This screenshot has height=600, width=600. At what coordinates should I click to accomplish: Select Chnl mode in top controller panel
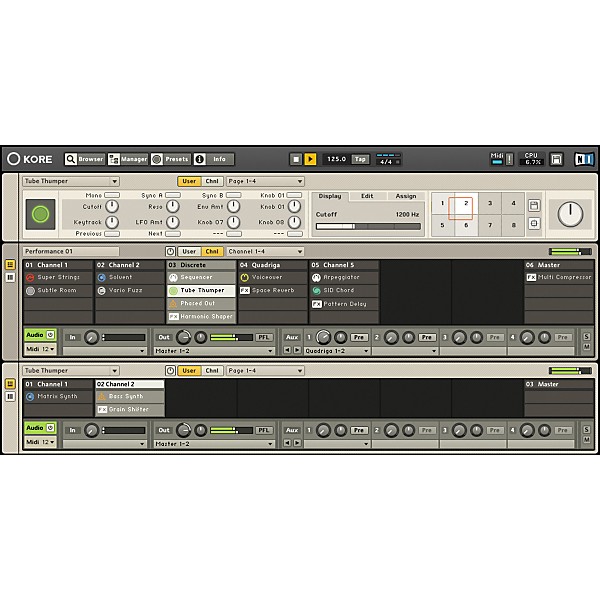pyautogui.click(x=212, y=181)
